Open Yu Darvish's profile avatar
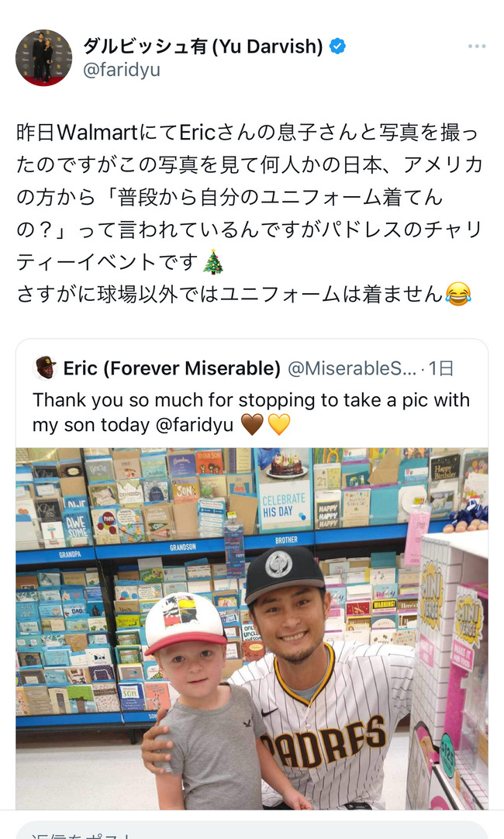Screen dimensions: 504x839 43,58
